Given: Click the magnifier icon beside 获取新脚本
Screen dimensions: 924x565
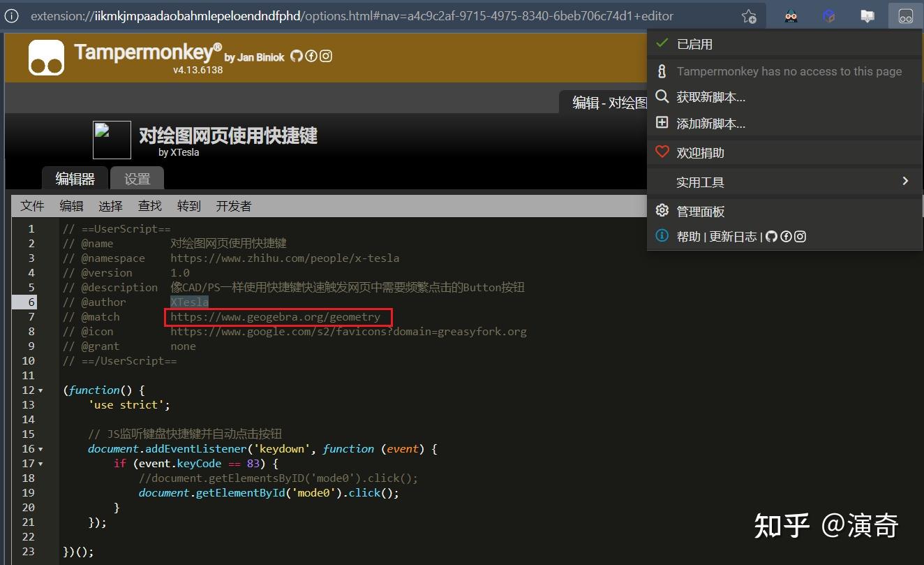Looking at the screenshot, I should [x=662, y=96].
